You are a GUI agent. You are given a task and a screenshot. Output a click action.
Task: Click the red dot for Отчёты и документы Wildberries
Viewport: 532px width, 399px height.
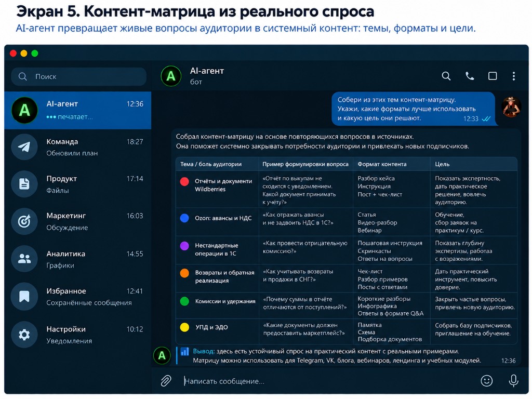click(184, 181)
